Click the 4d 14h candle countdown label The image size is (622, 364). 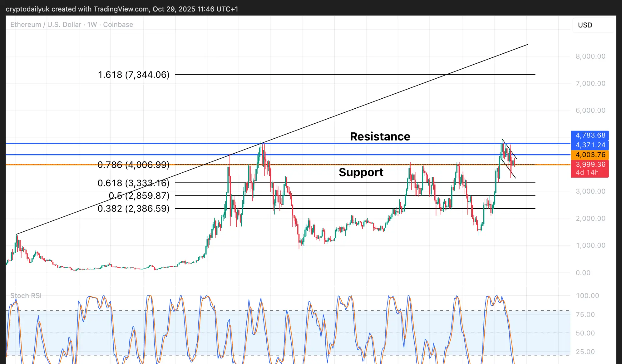pyautogui.click(x=587, y=172)
